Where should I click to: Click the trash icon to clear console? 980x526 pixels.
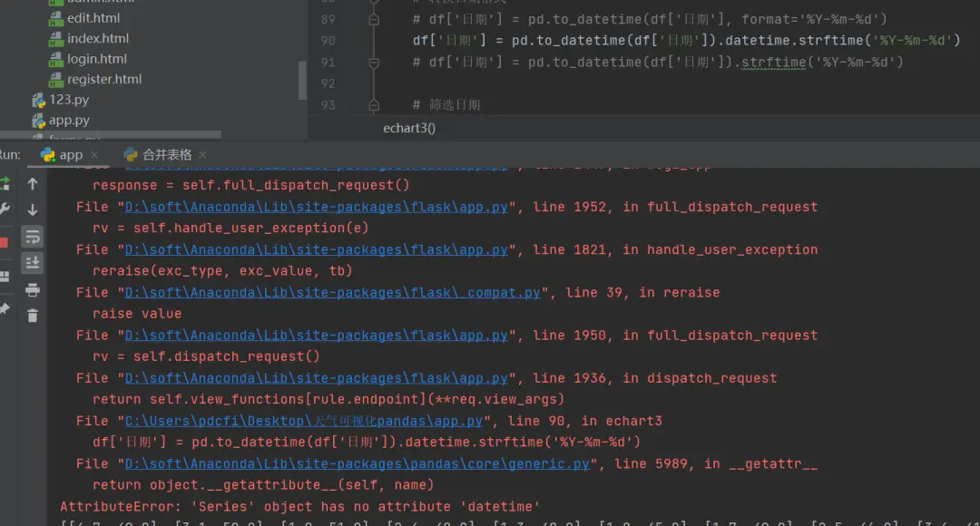tap(33, 316)
